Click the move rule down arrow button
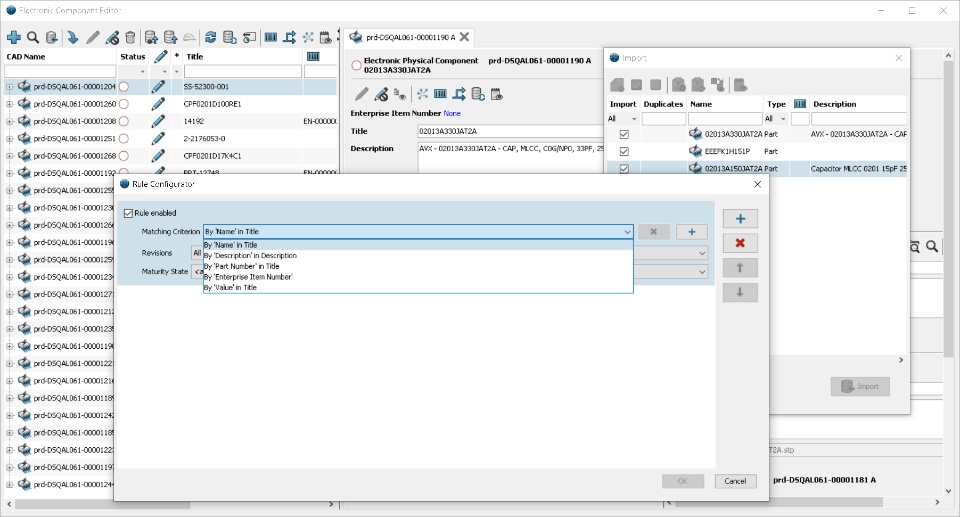 pos(740,292)
